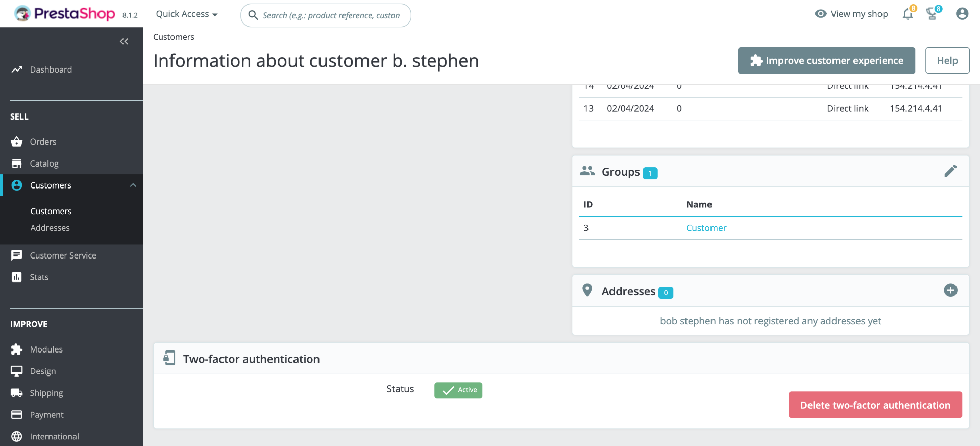
Task: Open the Catalog menu
Action: pyautogui.click(x=44, y=163)
